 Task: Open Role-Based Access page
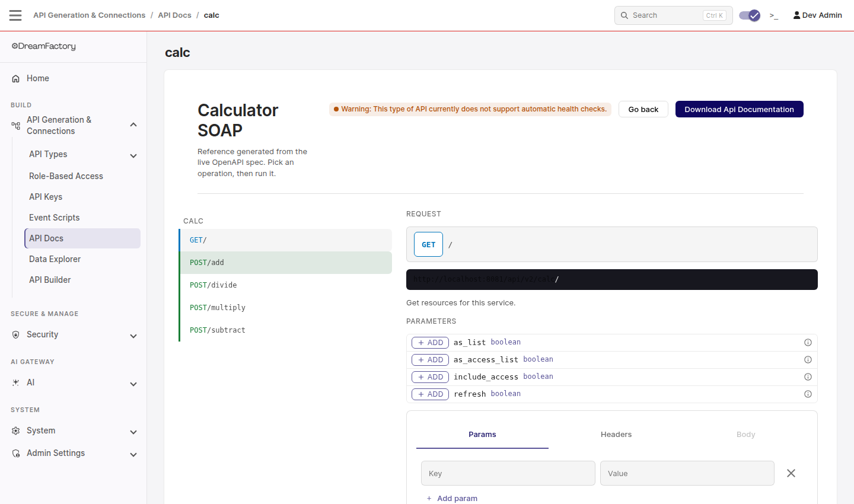click(x=82, y=176)
